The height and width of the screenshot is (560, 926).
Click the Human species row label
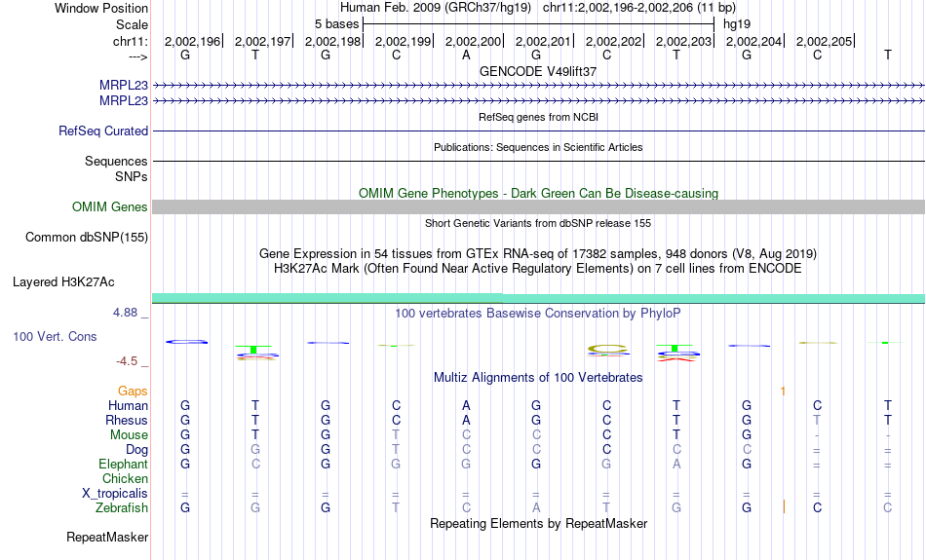pos(128,405)
